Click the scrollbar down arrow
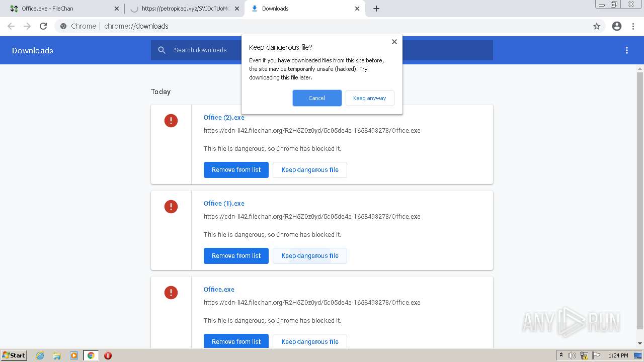The height and width of the screenshot is (362, 644). pyautogui.click(x=640, y=343)
